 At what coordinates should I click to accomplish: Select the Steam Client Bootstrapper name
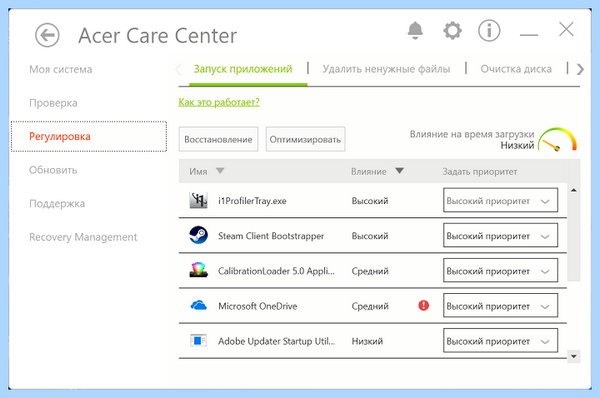tap(271, 236)
